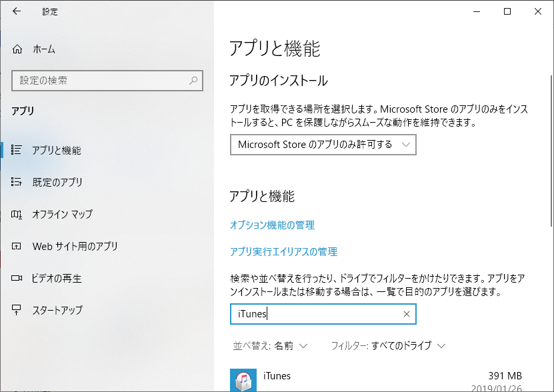Open 既定のアプリ in the sidebar
The height and width of the screenshot is (392, 554).
[107, 182]
